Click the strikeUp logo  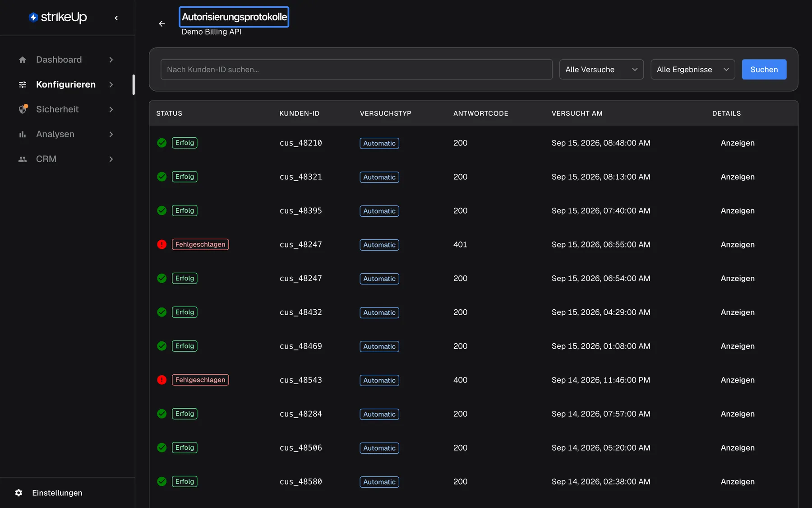point(58,17)
